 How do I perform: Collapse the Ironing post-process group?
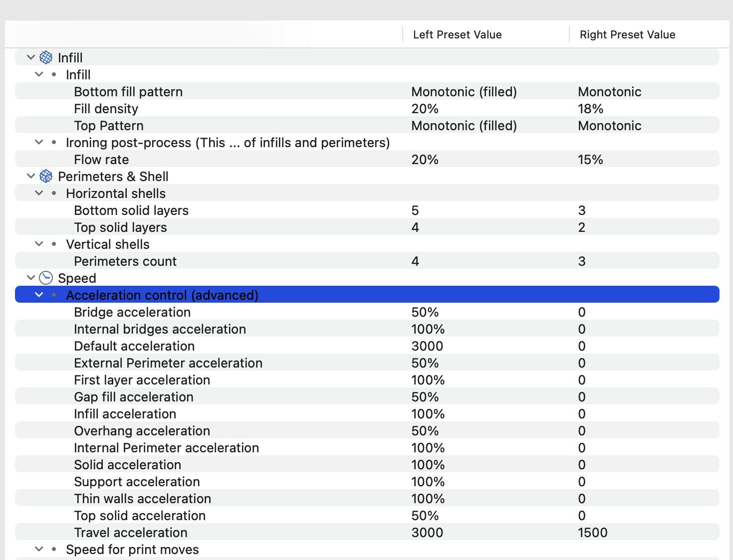(39, 143)
